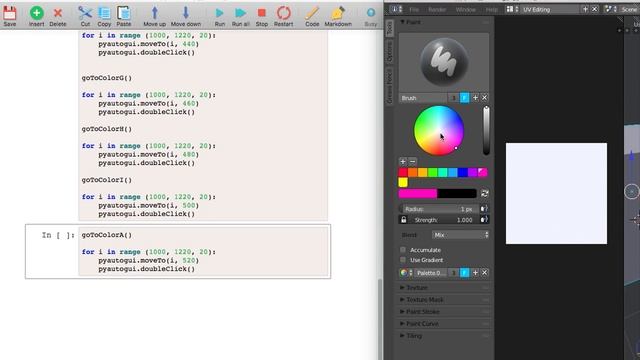640x360 pixels.
Task: Open the Blender Render menu
Action: pyautogui.click(x=437, y=9)
